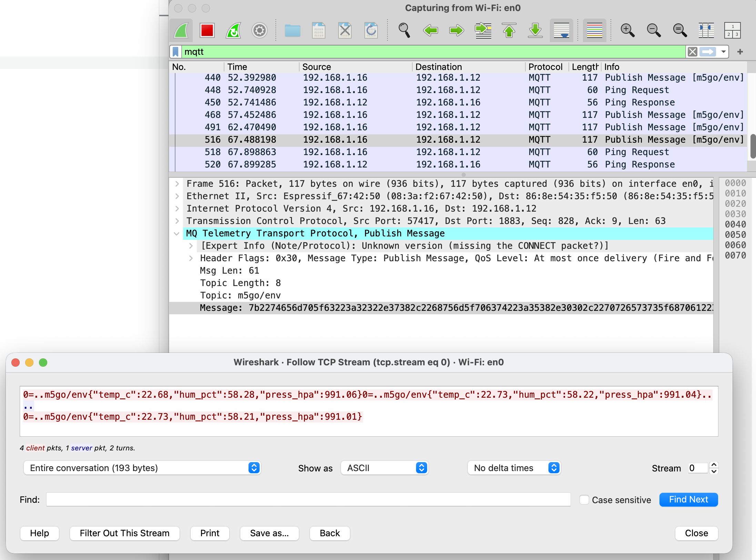Restart the current capture
The image size is (756, 560).
(x=233, y=30)
